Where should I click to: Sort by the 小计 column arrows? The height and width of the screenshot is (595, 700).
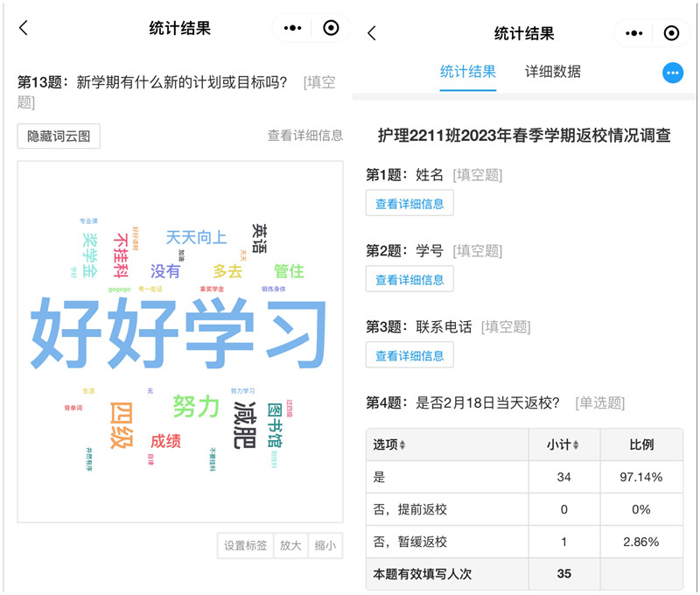(x=575, y=445)
